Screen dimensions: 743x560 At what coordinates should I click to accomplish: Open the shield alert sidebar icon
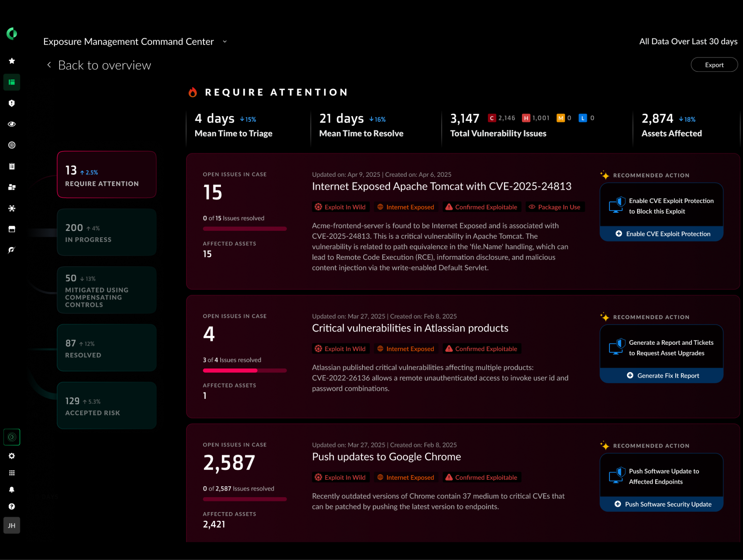point(12,103)
